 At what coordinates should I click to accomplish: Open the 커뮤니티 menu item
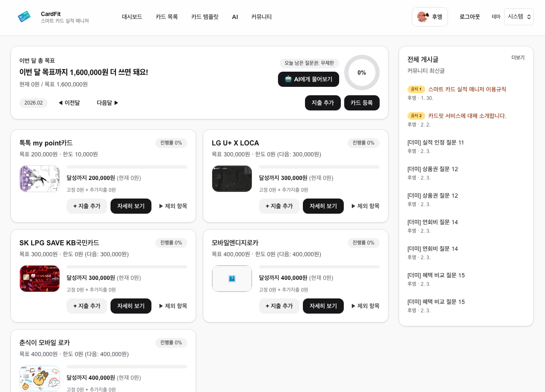[x=261, y=17]
